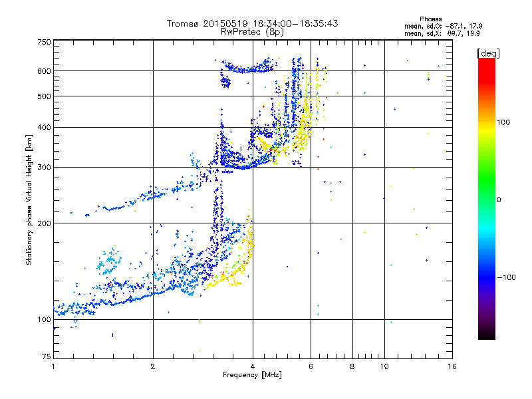This screenshot has height=399, width=532.
Task: Click the y-axis tick label '600'
Action: (44, 71)
